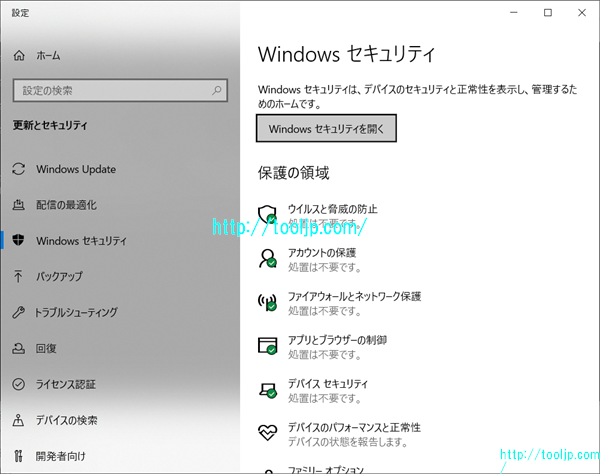Open デバイス セキュリティ link
The height and width of the screenshot is (474, 600).
(328, 384)
